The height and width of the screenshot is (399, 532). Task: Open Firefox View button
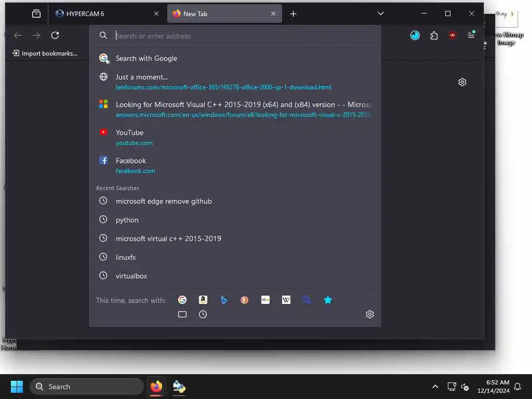36,14
